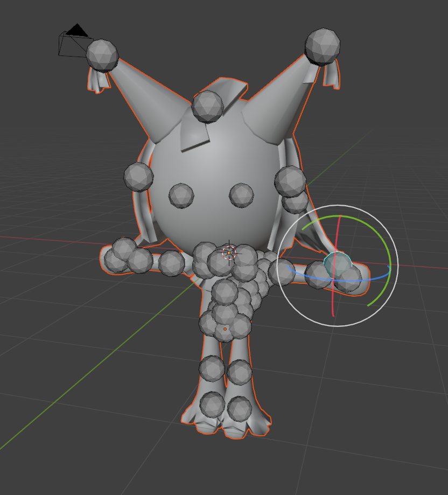
Task: Select the right knee sphere
Action: pos(240,373)
